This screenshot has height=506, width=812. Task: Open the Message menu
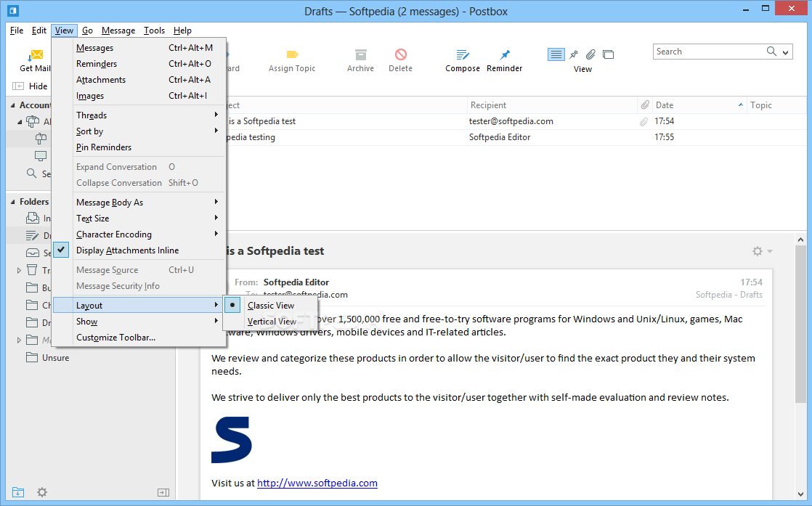tap(118, 30)
